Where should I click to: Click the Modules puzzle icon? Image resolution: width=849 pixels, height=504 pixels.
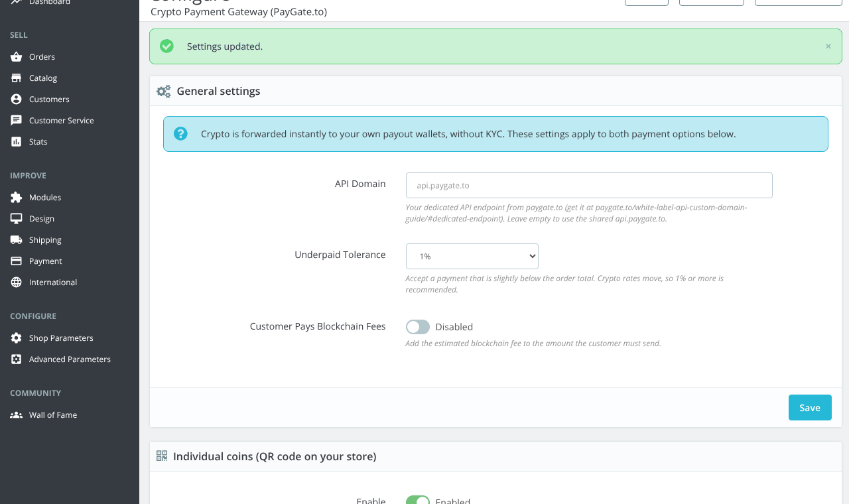(17, 198)
